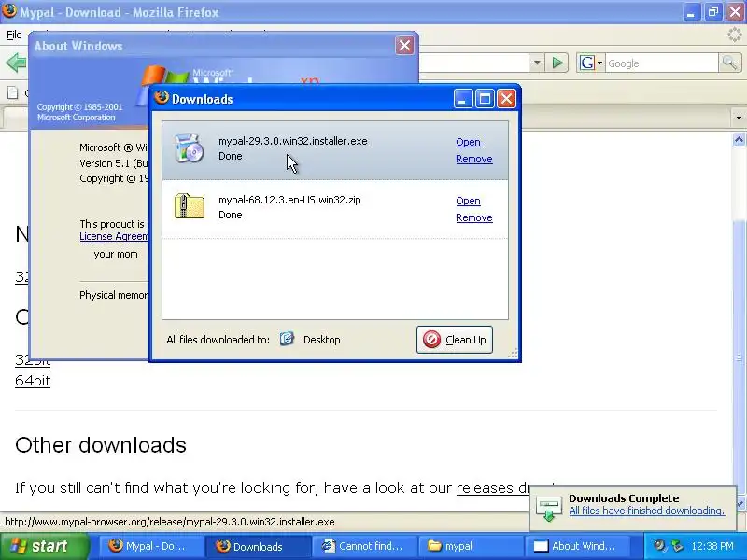Switch to Downloads taskbar button
This screenshot has width=747, height=560.
coord(258,546)
